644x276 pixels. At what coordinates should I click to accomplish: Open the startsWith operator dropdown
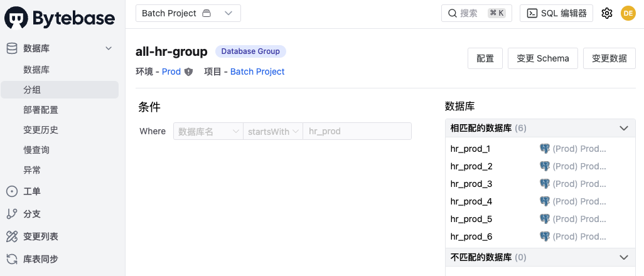tap(272, 131)
